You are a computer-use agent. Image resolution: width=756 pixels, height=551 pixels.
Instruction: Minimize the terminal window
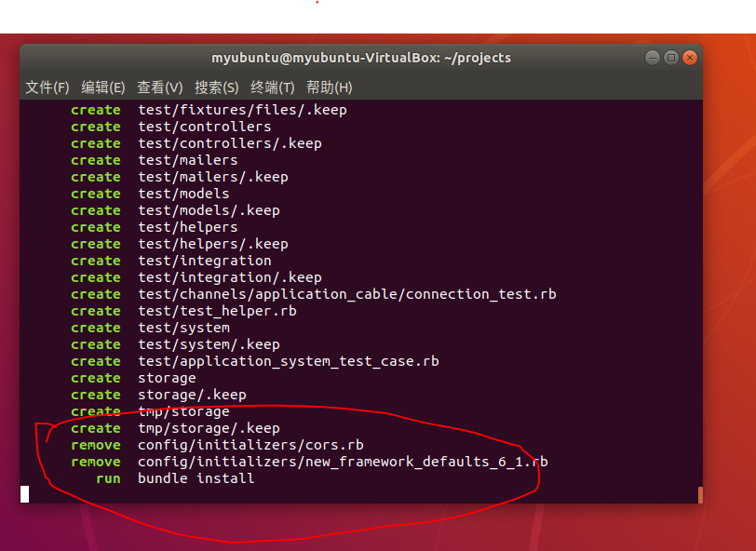point(653,58)
